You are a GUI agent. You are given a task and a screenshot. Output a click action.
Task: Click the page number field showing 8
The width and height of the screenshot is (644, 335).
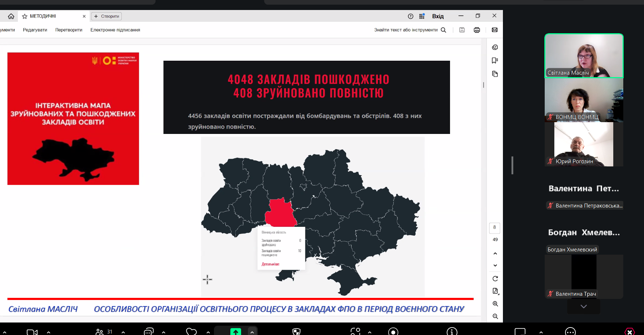[494, 227]
